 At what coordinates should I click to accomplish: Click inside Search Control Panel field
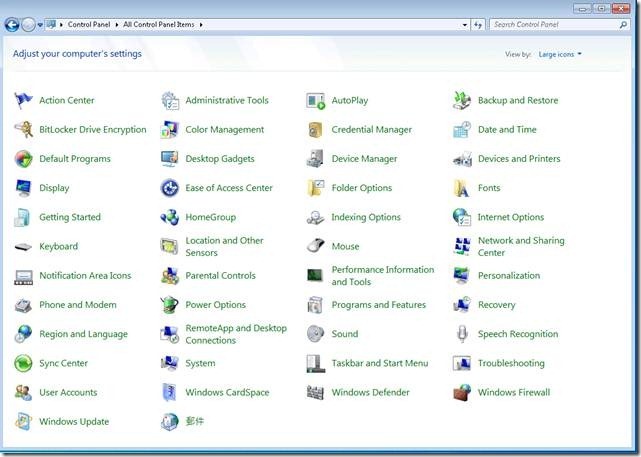tap(559, 25)
